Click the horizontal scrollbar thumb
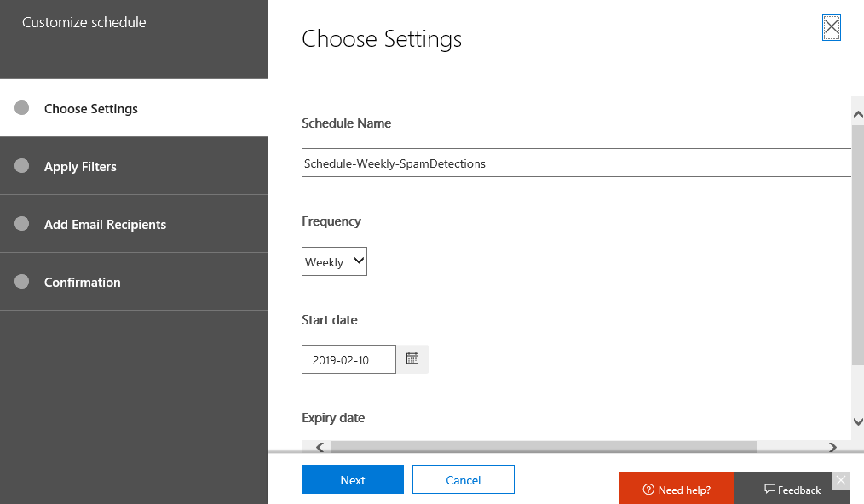864x504 pixels. 543,447
